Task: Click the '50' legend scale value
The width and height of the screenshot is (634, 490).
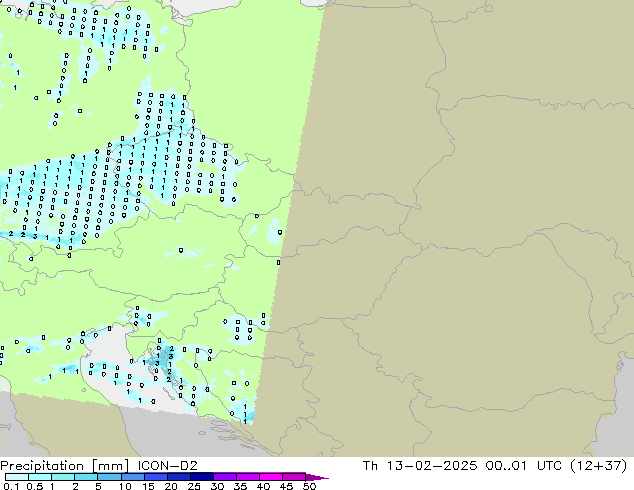Action: tap(309, 486)
